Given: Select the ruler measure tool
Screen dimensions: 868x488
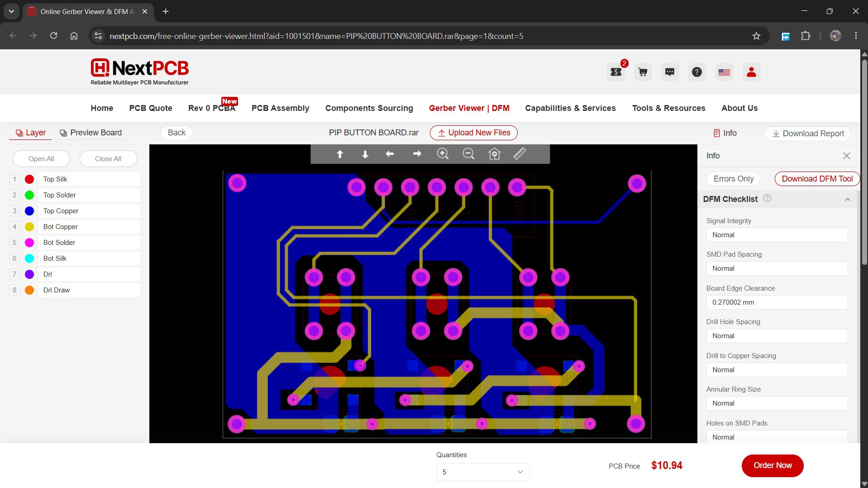Looking at the screenshot, I should coord(520,154).
